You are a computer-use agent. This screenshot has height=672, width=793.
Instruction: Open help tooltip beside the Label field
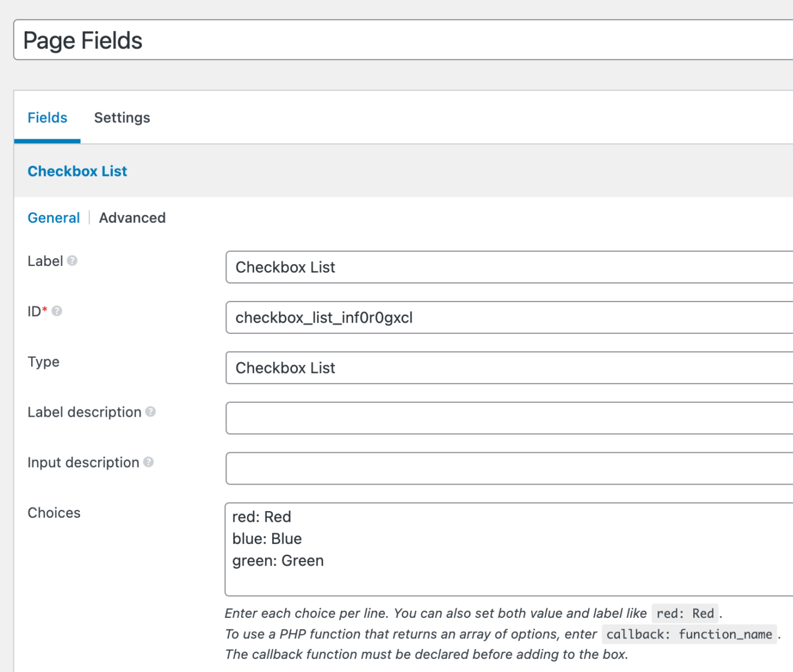coord(72,260)
